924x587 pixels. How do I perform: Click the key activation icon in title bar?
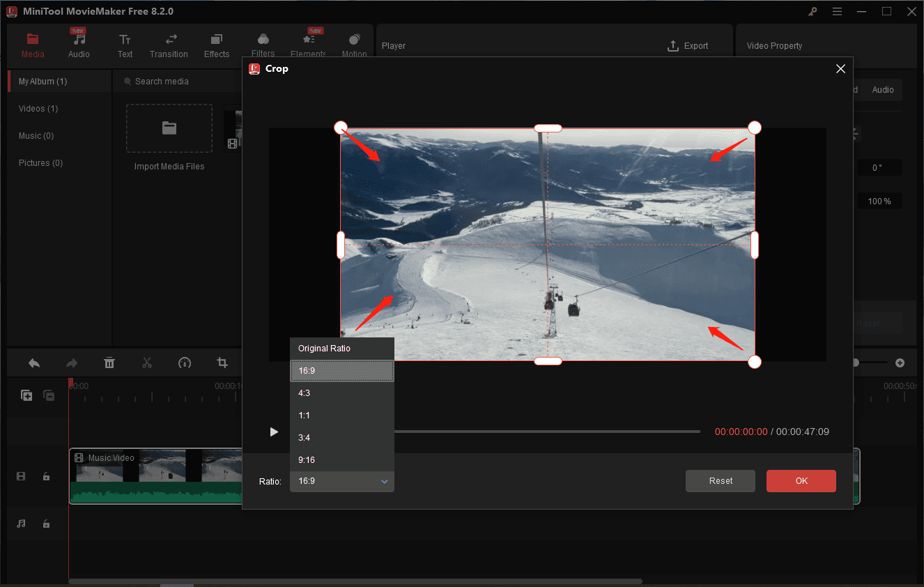[x=813, y=11]
